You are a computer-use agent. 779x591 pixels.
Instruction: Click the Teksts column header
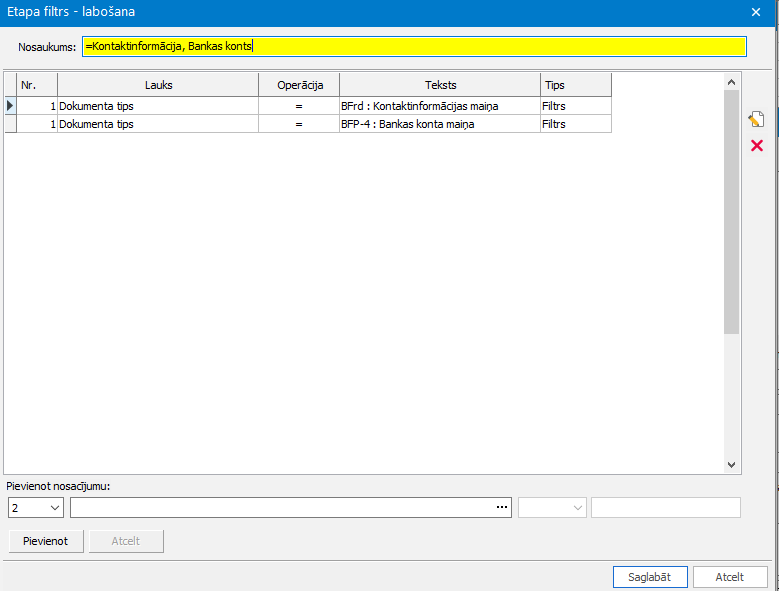click(x=440, y=85)
